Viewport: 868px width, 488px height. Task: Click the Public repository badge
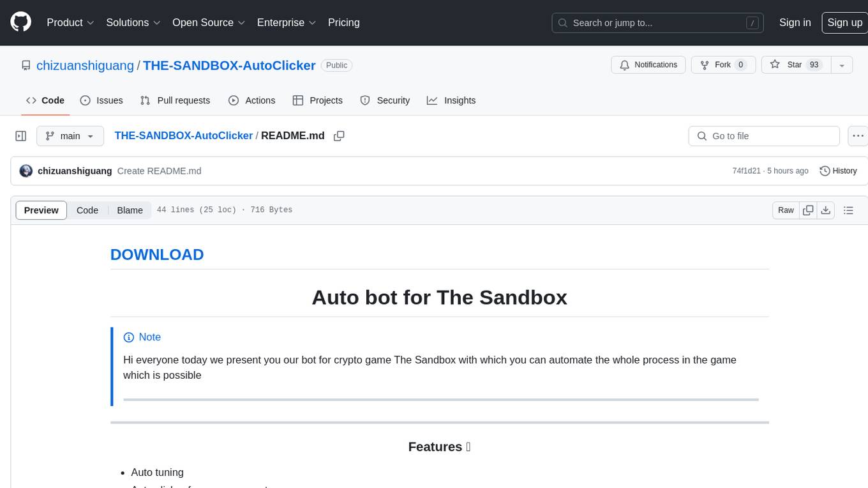[336, 65]
